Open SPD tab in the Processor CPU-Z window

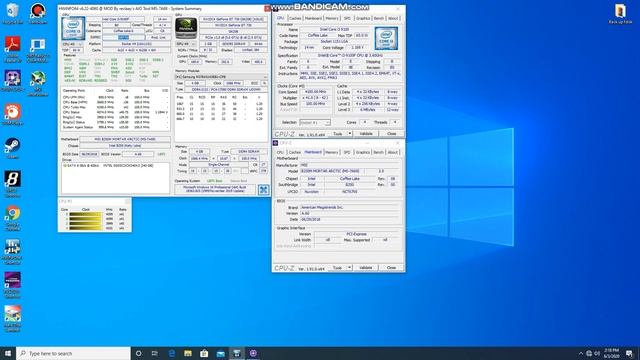click(347, 18)
